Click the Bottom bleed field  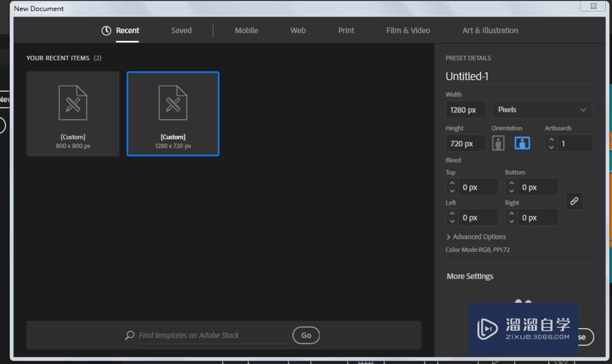[539, 187]
